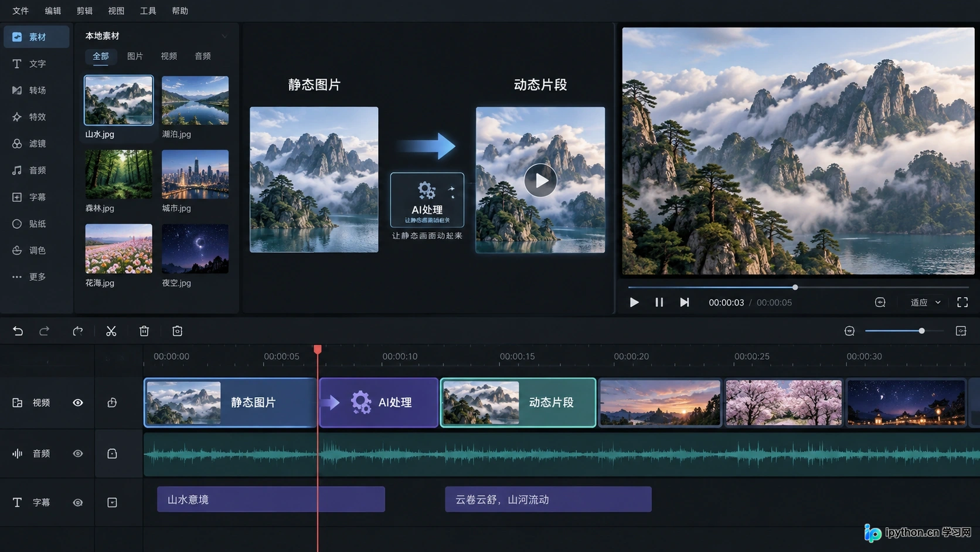Toggle lock on the 音频 track
This screenshot has height=552, width=980.
coord(112,453)
